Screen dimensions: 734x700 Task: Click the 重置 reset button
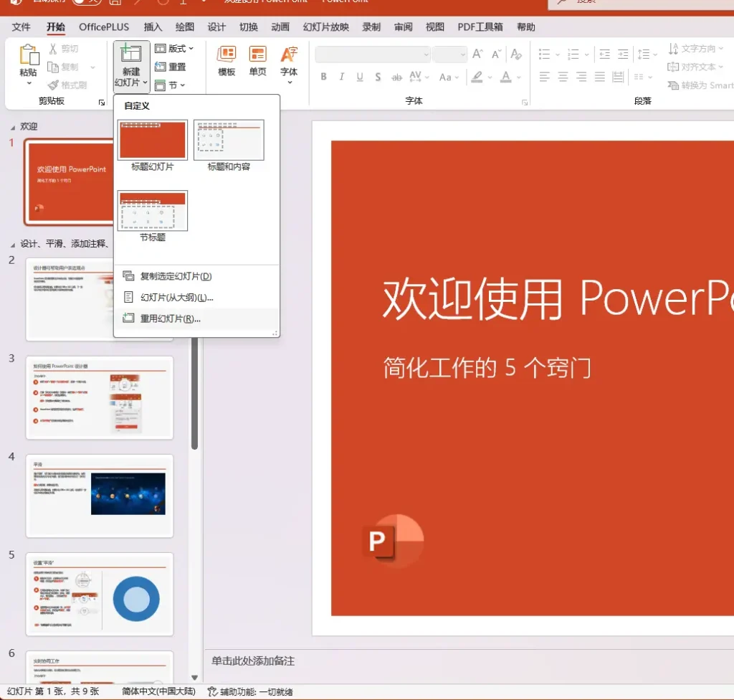[x=174, y=67]
